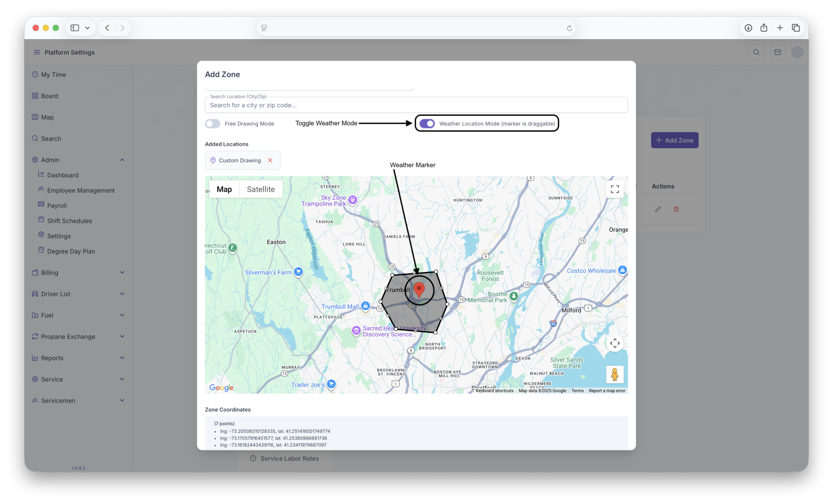Click the red trash delete icon
The height and width of the screenshot is (504, 833).
(x=676, y=209)
